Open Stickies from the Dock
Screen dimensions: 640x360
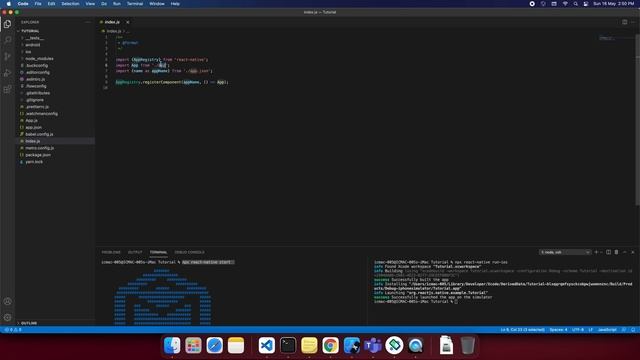[x=309, y=346]
